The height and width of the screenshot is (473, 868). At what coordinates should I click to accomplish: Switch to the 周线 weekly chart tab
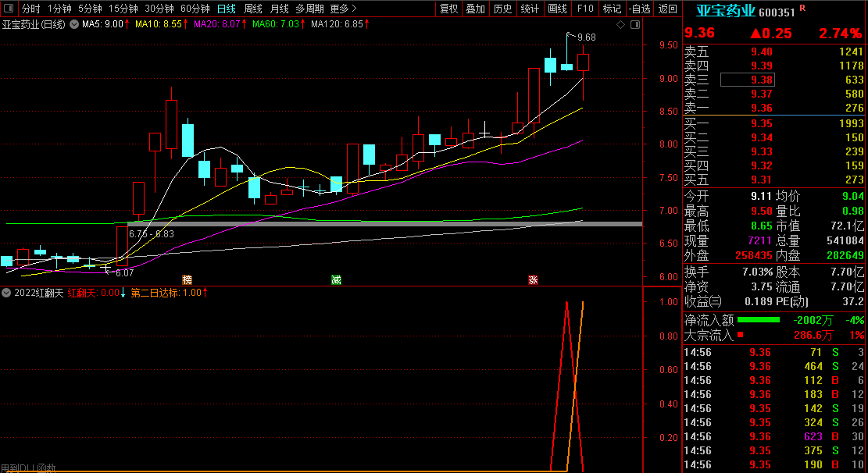click(253, 9)
